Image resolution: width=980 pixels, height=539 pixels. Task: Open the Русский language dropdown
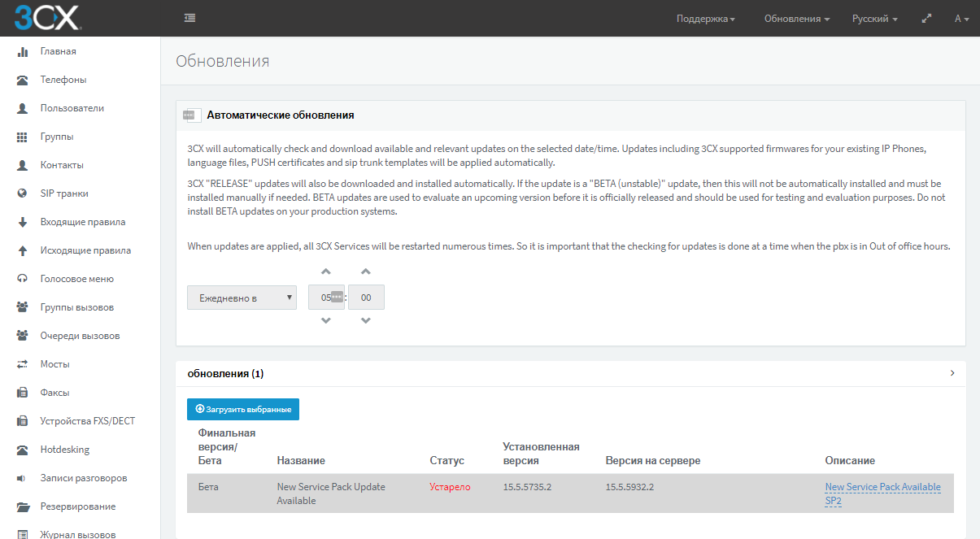[875, 19]
